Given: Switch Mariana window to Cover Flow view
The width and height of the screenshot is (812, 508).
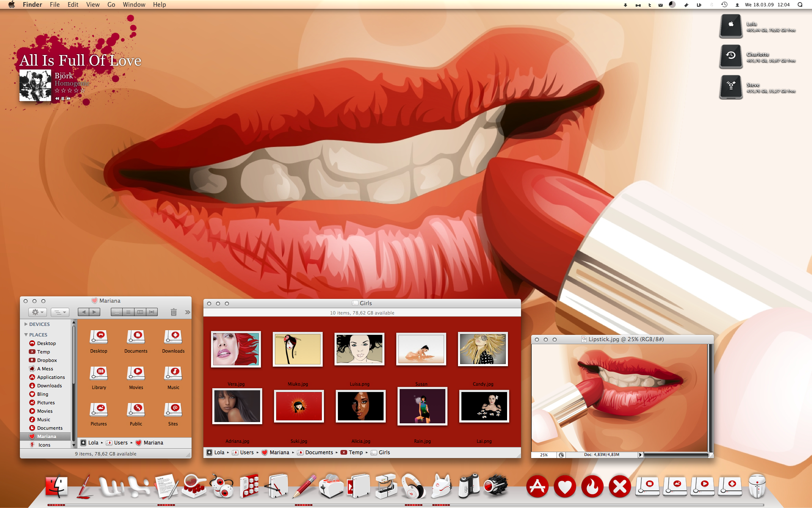Looking at the screenshot, I should [x=152, y=312].
